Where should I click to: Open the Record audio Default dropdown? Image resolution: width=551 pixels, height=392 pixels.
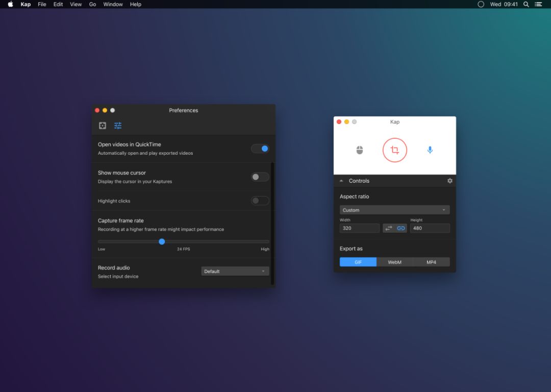tap(235, 271)
